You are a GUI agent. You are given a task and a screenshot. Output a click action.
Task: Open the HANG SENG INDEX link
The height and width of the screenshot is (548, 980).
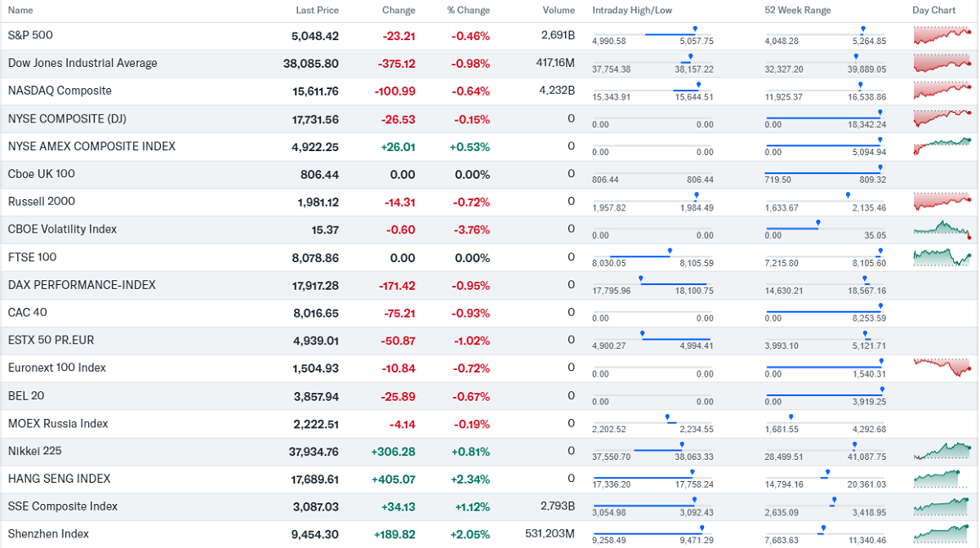pos(60,479)
